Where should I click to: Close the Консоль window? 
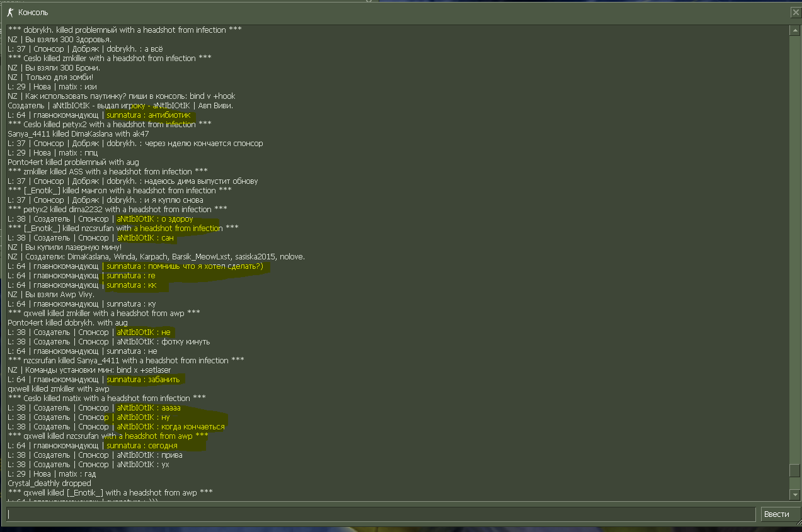click(795, 13)
